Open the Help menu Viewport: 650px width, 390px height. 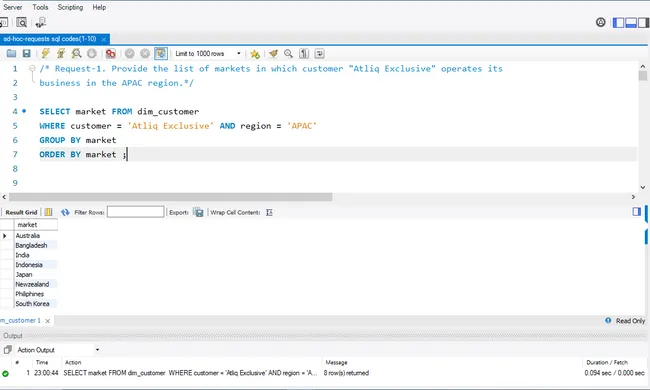[x=99, y=7]
